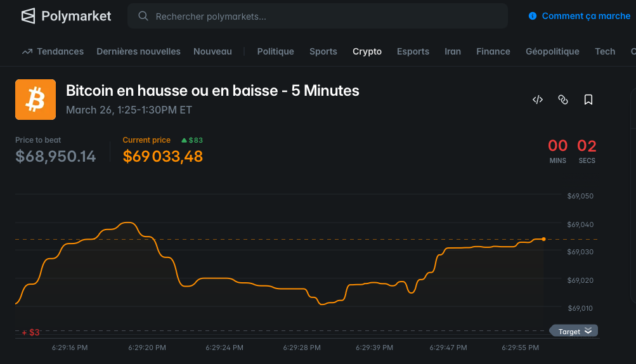This screenshot has height=364, width=636.
Task: Open the Finance category
Action: pyautogui.click(x=493, y=51)
